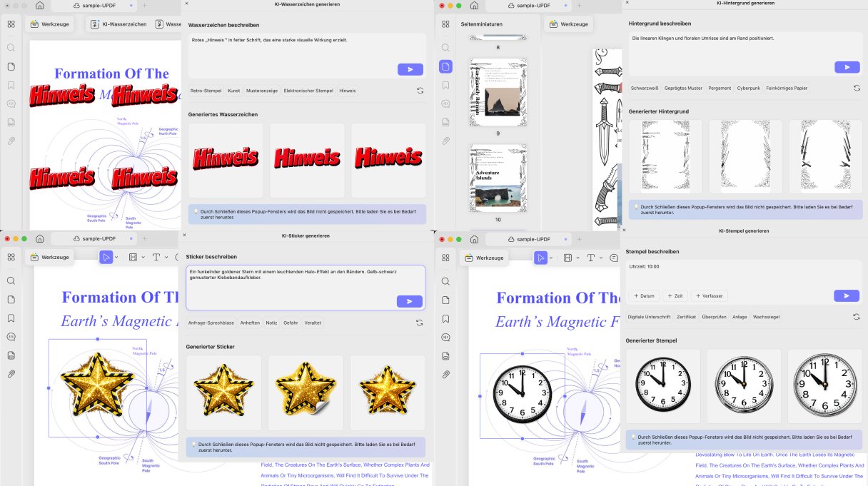Open page thumbnail 9
This screenshot has height=486, width=868.
pyautogui.click(x=498, y=92)
